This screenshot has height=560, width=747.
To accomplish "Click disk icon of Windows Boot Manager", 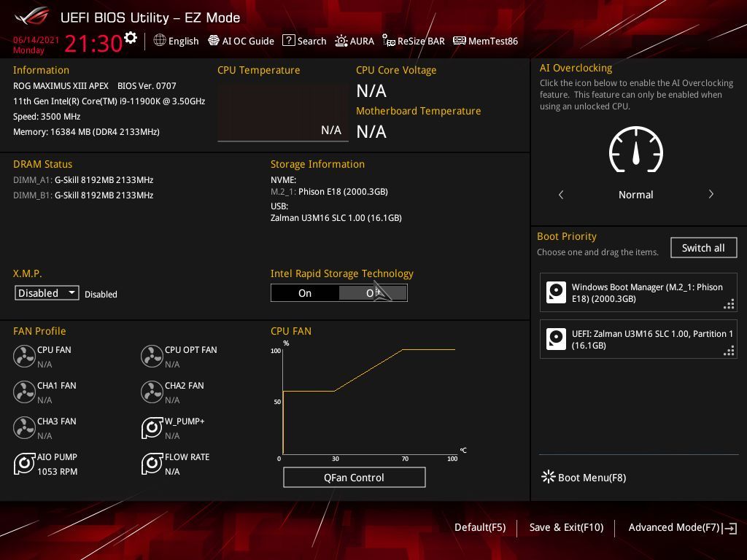I will [x=556, y=292].
